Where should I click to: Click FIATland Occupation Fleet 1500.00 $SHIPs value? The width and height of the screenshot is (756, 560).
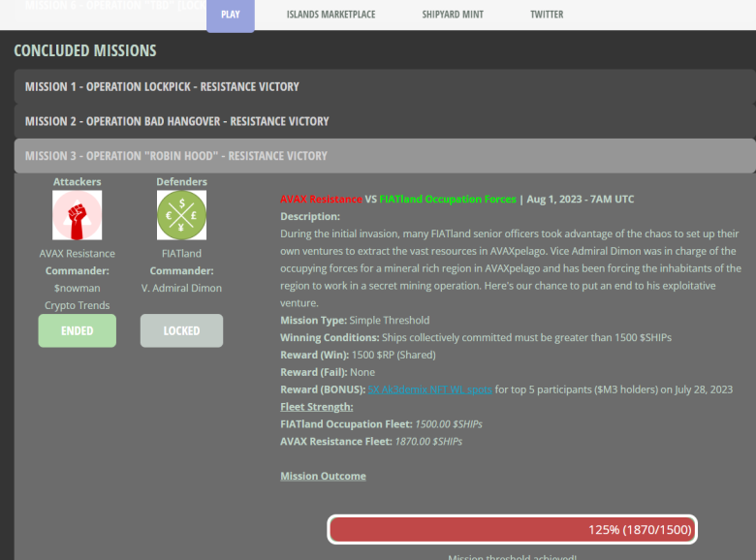pyautogui.click(x=449, y=424)
